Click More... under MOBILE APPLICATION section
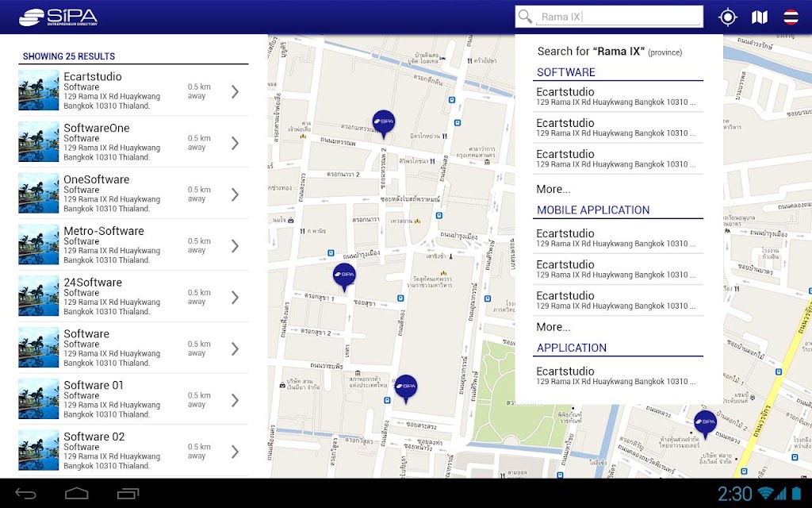Viewport: 812px width, 508px height. (553, 327)
